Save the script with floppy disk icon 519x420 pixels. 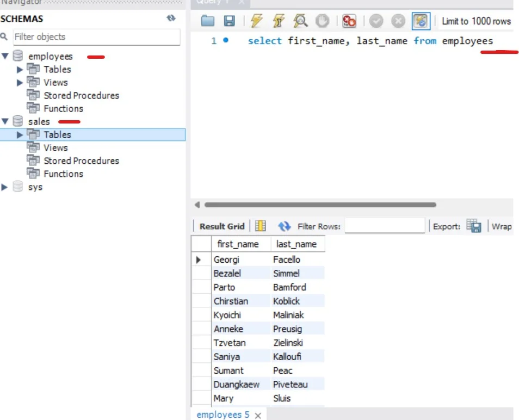(x=230, y=21)
